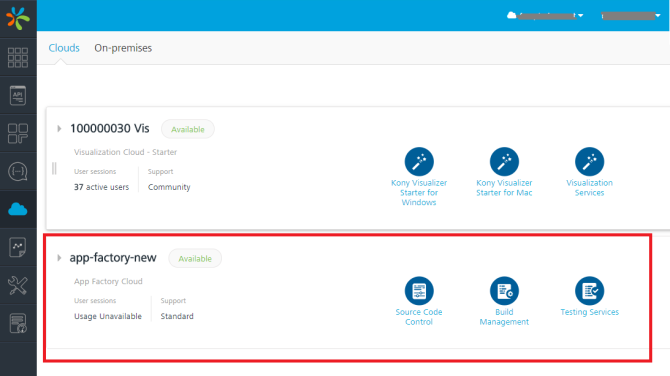Screen dimensions: 670x376
Task: Open the Testing Services link
Action: (x=589, y=312)
